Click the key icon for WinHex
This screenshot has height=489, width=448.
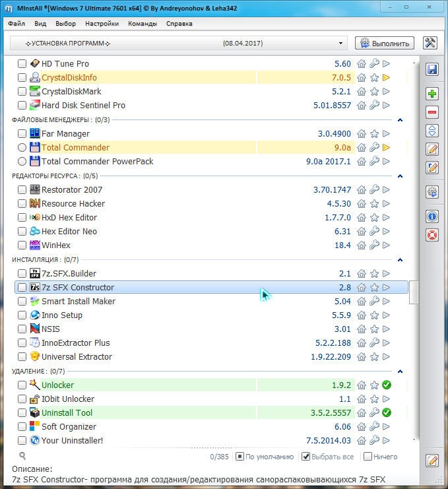[374, 245]
